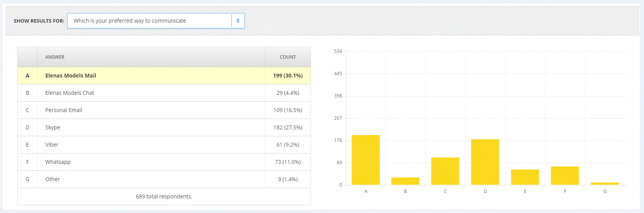Click bar F in the chart
The width and height of the screenshot is (644, 213).
pos(565,176)
